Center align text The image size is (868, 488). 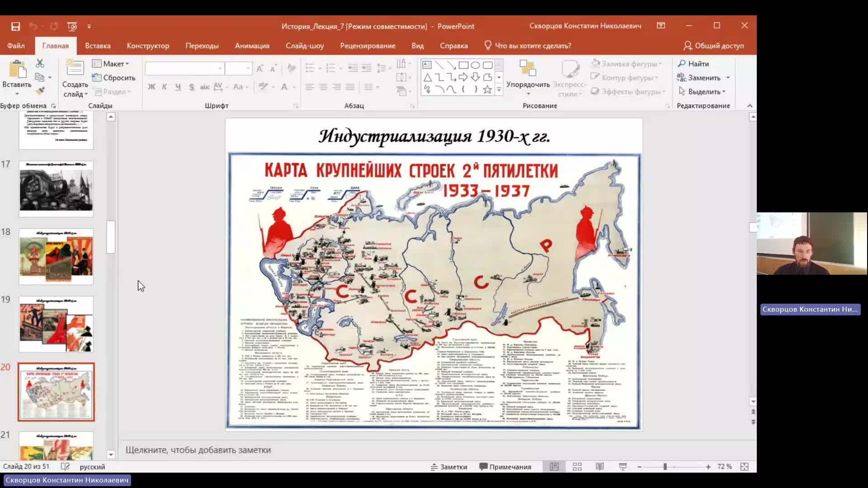coord(323,87)
